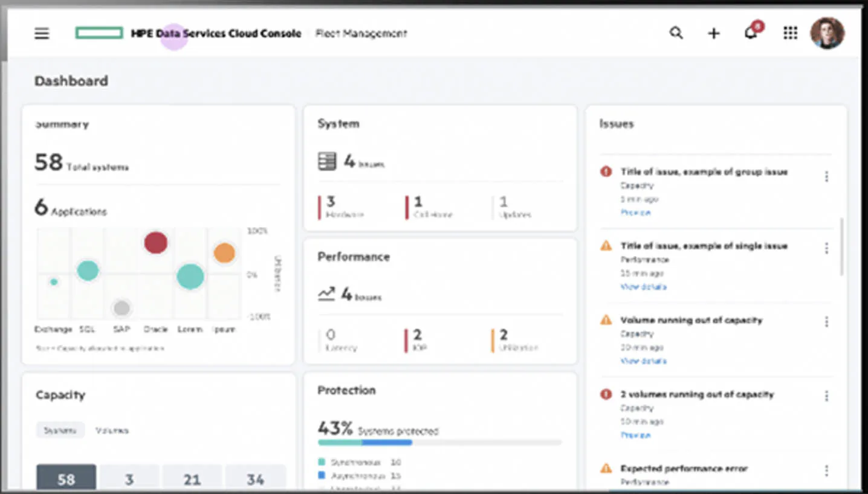Viewport: 868px width, 494px height.
Task: Click the 3 Hardware issues stat
Action: pyautogui.click(x=342, y=207)
